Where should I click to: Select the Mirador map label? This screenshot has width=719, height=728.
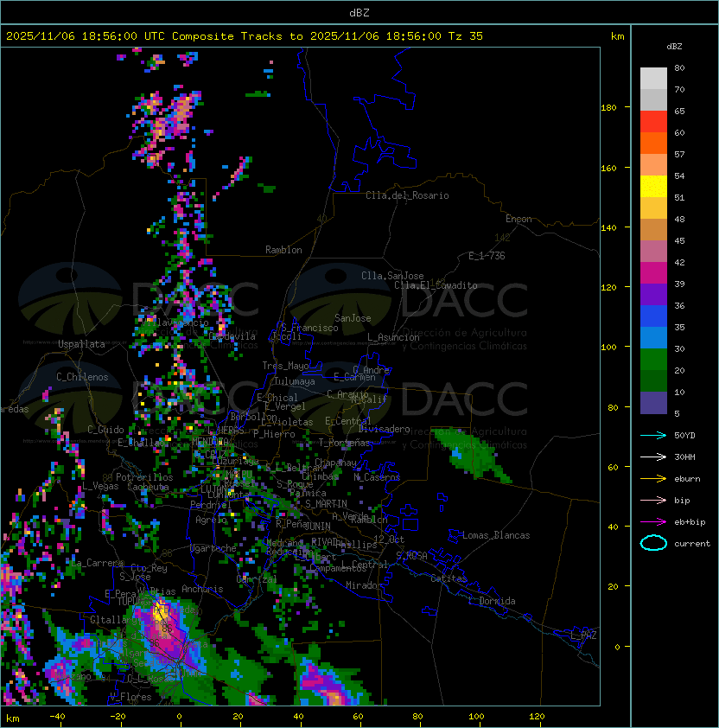pyautogui.click(x=364, y=585)
